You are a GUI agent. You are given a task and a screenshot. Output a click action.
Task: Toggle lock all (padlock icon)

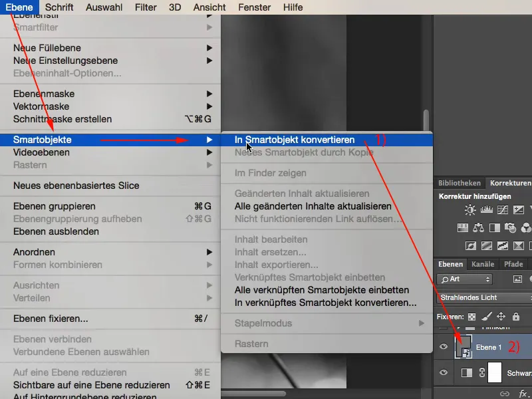coord(516,317)
